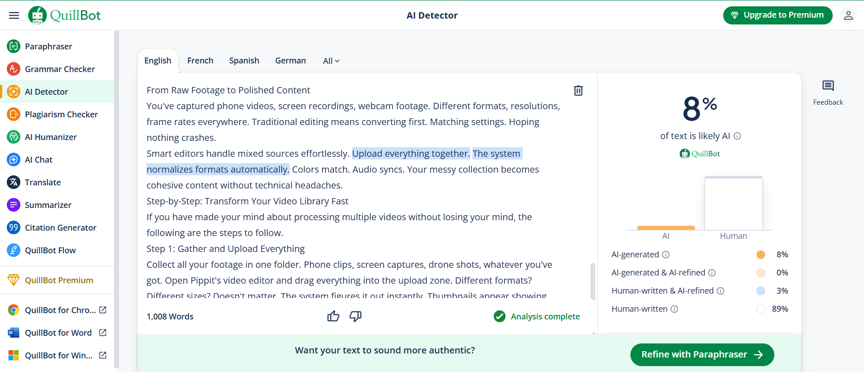Image resolution: width=868 pixels, height=372 pixels.
Task: Show info for Human-written category
Action: click(674, 309)
